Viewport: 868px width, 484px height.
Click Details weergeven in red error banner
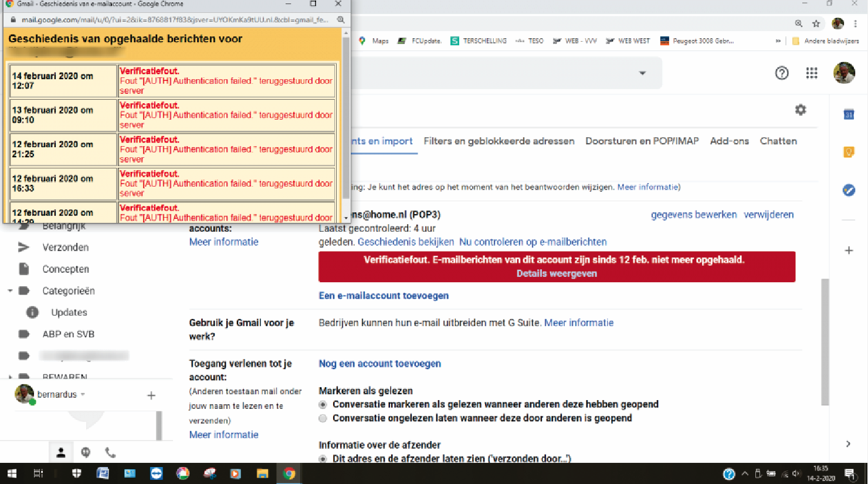[x=557, y=273]
